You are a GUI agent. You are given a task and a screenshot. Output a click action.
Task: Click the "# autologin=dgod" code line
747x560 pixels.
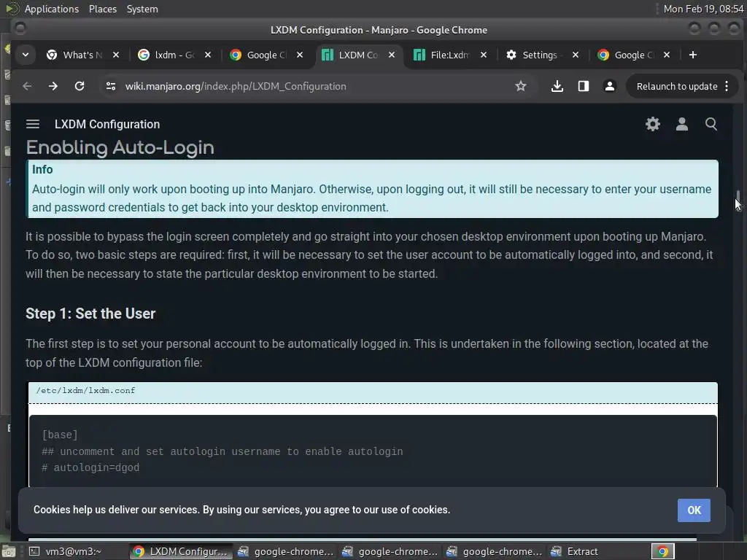point(90,467)
